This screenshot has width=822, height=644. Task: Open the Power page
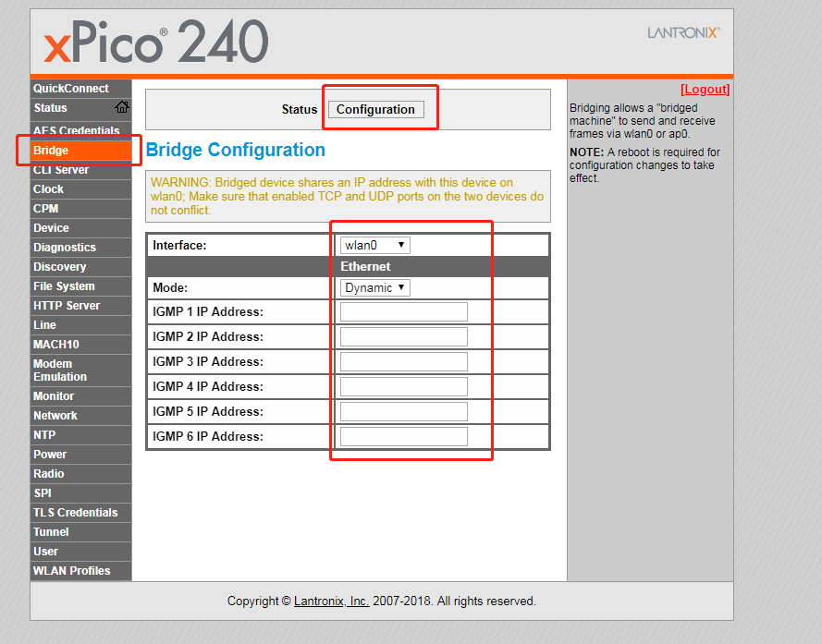click(x=80, y=455)
